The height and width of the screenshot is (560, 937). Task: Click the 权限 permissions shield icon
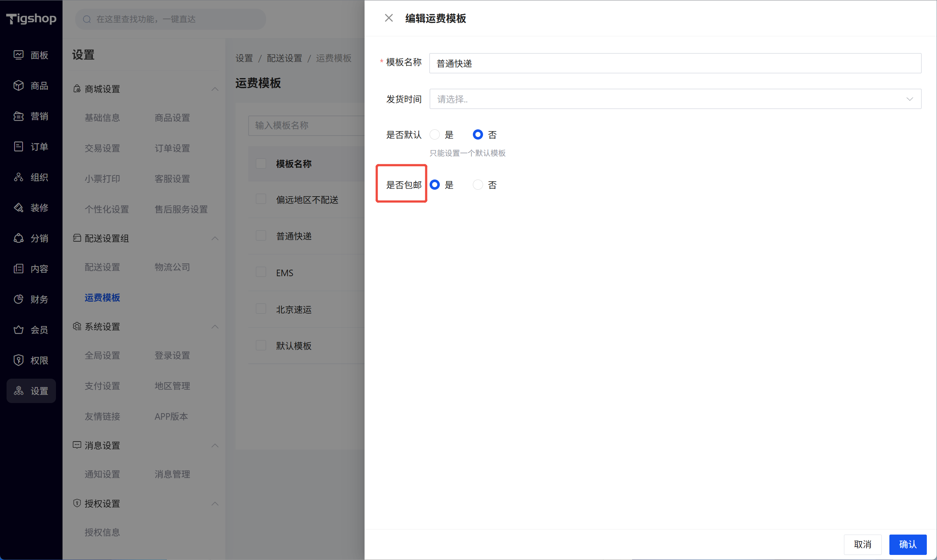click(x=19, y=360)
